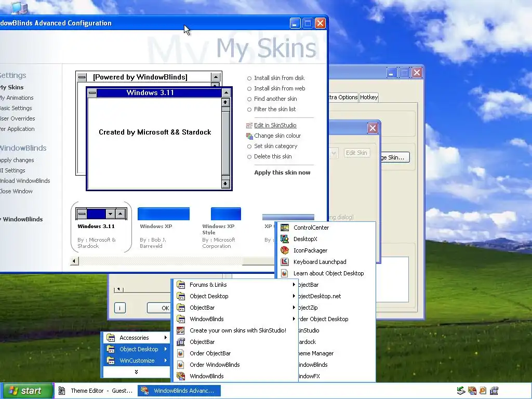Click the Order ObjectBar browser icon
The width and height of the screenshot is (532, 399).
coord(180,353)
